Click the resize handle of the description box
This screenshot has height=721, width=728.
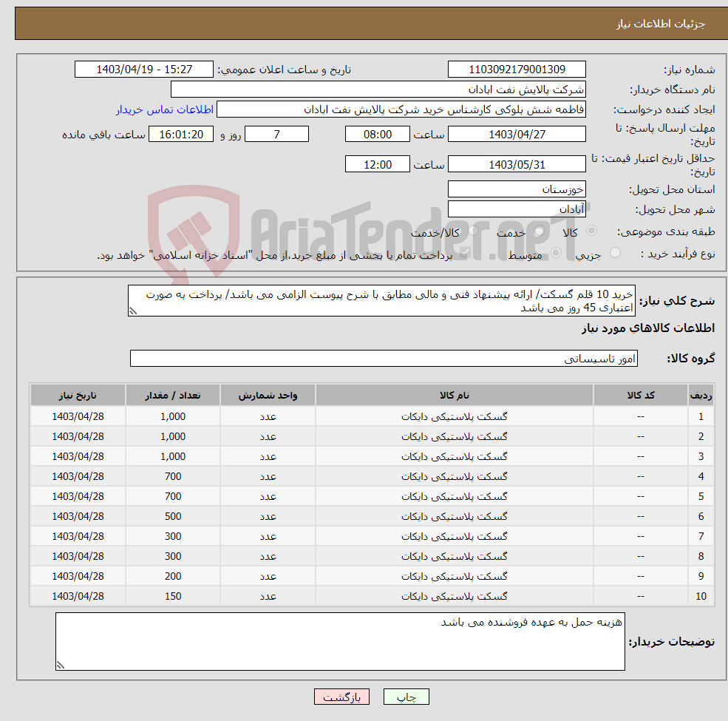pos(133,311)
